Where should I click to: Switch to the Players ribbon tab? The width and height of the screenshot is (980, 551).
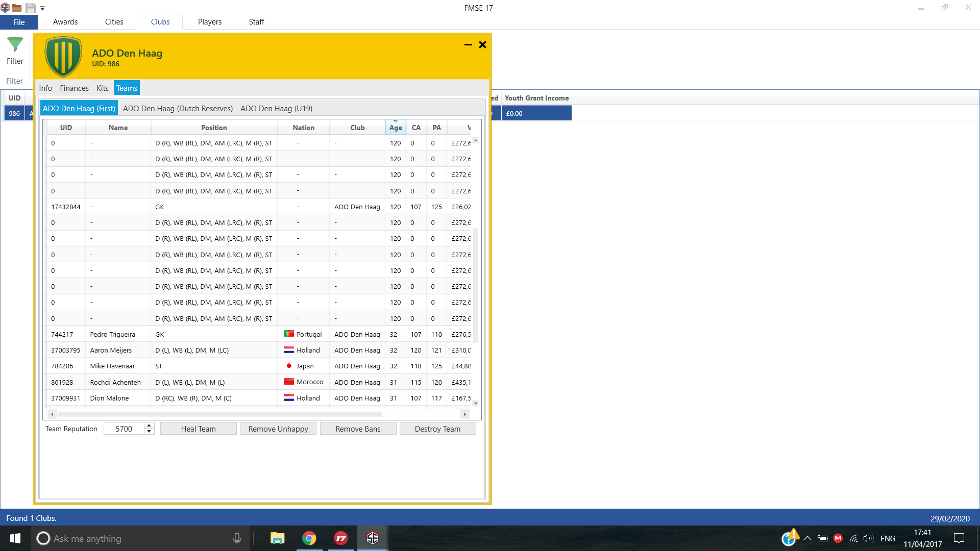tap(209, 22)
